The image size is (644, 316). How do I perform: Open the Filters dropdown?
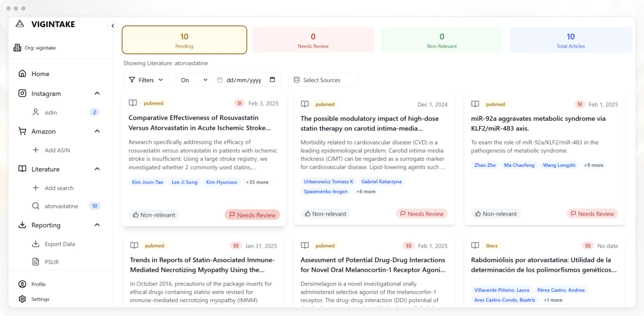[x=146, y=80]
